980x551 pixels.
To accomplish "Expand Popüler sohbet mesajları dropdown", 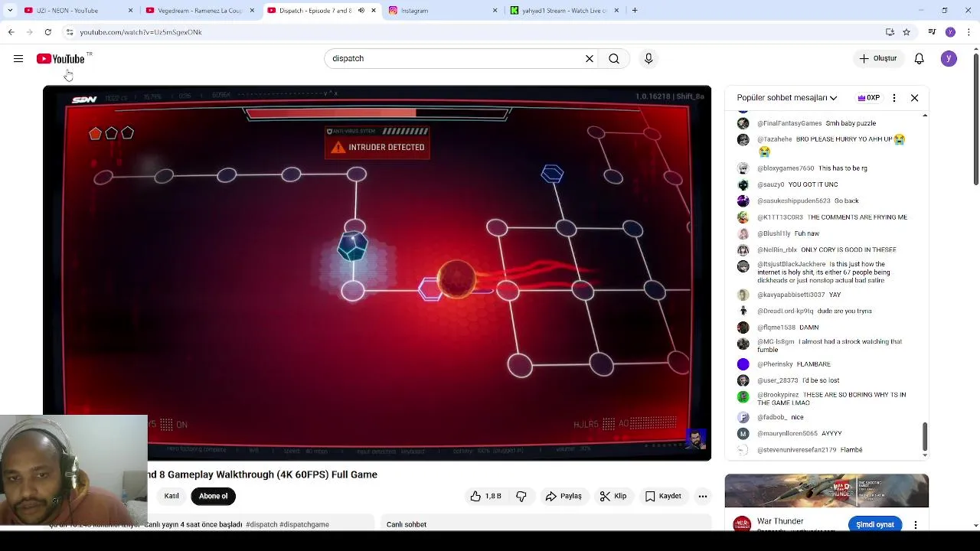I will [787, 98].
